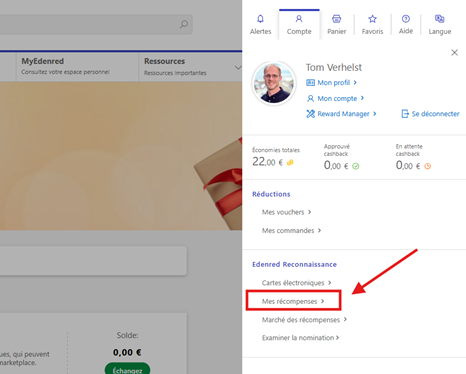
Task: Open the Ressources menu item
Action: point(190,67)
